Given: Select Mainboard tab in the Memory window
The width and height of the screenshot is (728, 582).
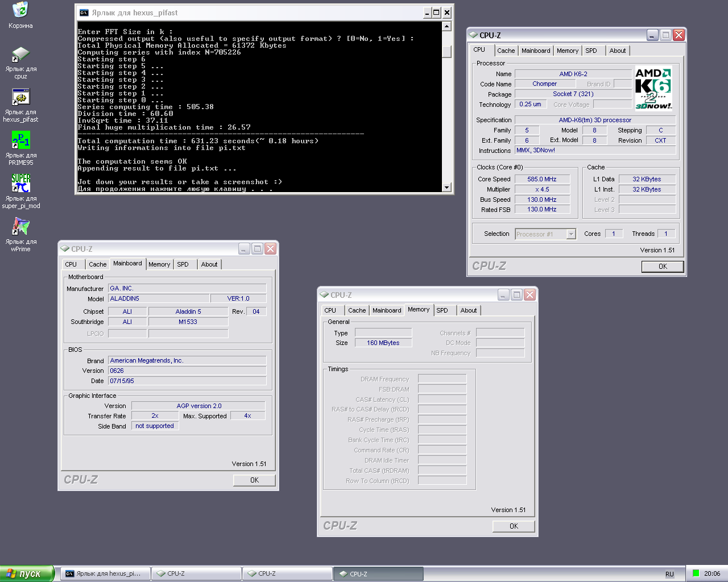Looking at the screenshot, I should (387, 310).
